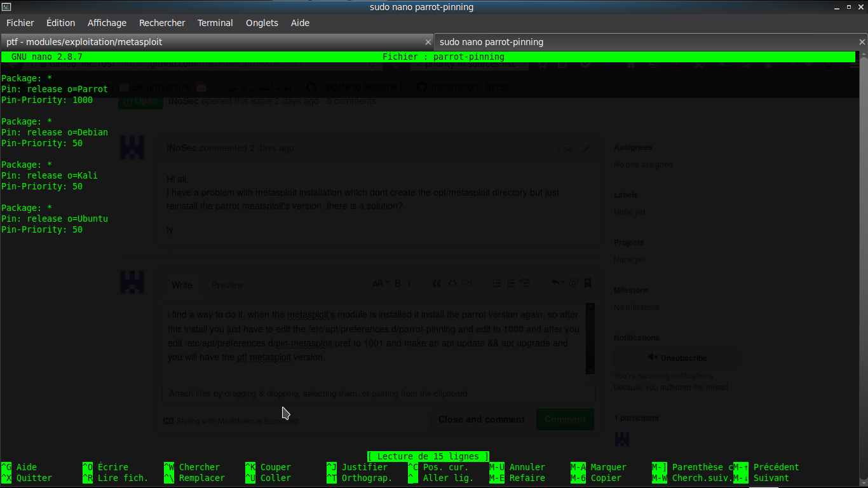
Task: Edit the comment via the pencil icon
Action: (x=586, y=148)
